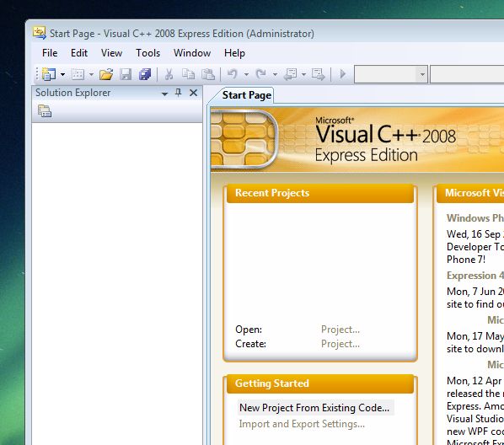Image resolution: width=504 pixels, height=445 pixels.
Task: Click the Paste clipboard icon
Action: 208,74
